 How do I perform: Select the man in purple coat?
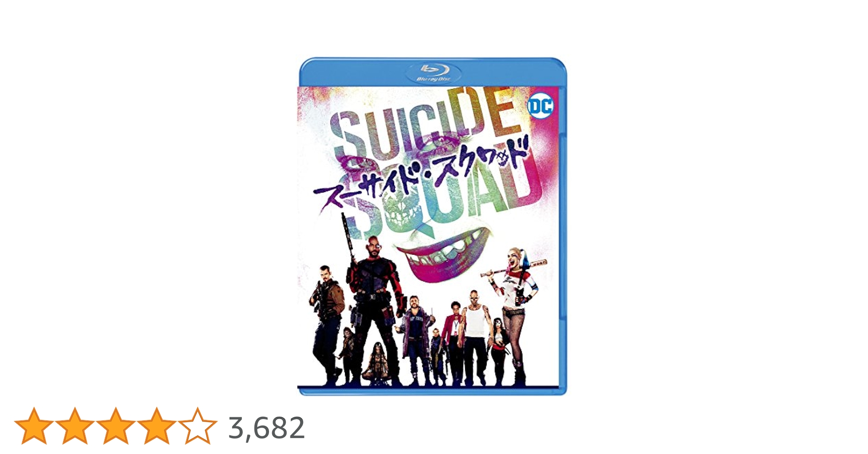[414, 340]
